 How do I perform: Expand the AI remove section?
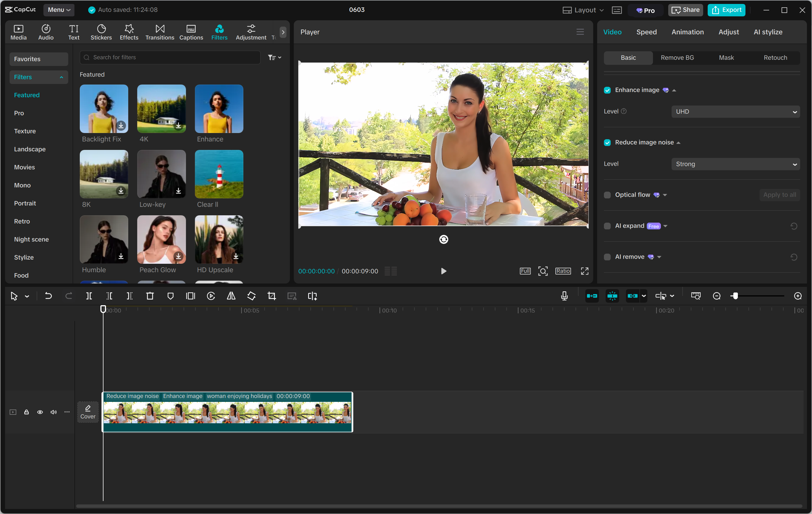coord(659,257)
